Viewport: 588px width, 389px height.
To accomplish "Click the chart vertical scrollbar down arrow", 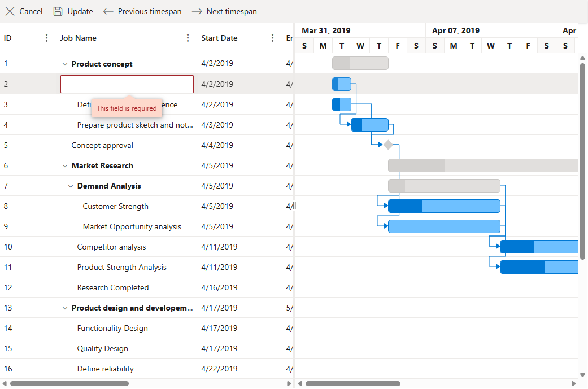I will [582, 375].
